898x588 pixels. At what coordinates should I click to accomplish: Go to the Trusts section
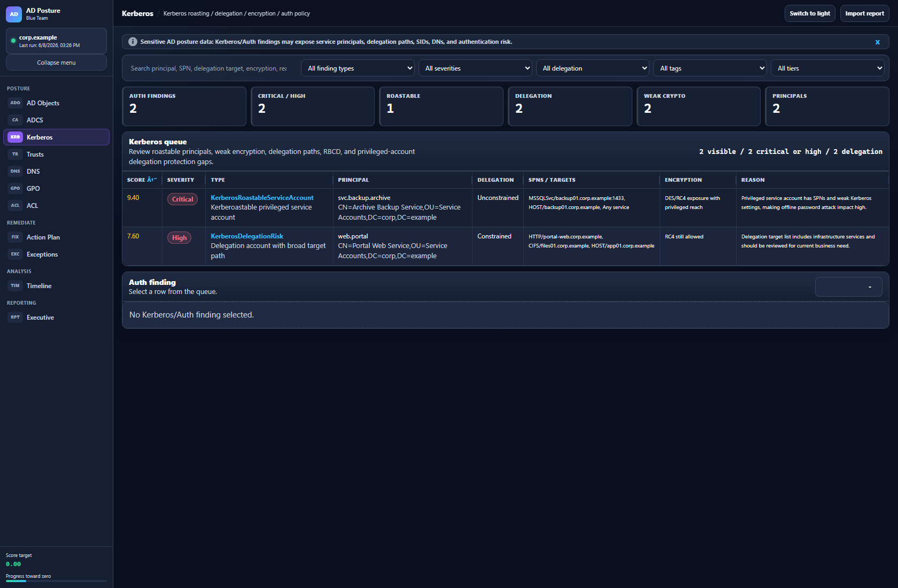[56, 154]
